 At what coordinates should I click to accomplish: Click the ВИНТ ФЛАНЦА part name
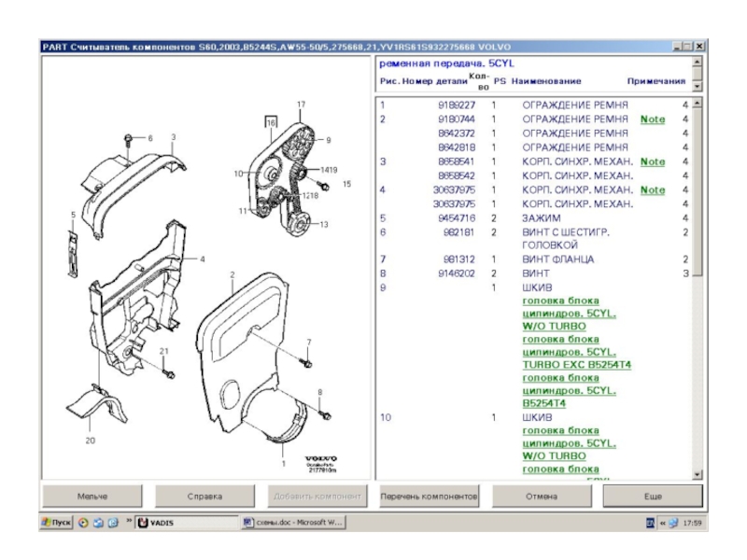pyautogui.click(x=557, y=259)
